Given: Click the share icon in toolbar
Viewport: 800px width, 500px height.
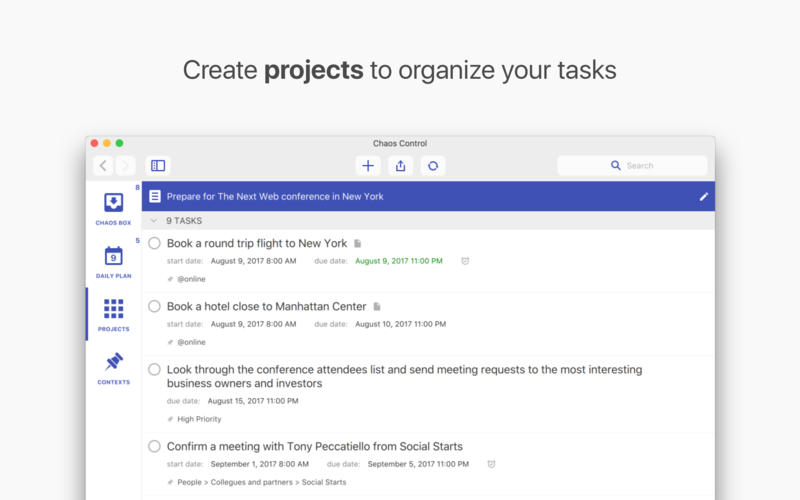Looking at the screenshot, I should pyautogui.click(x=401, y=166).
